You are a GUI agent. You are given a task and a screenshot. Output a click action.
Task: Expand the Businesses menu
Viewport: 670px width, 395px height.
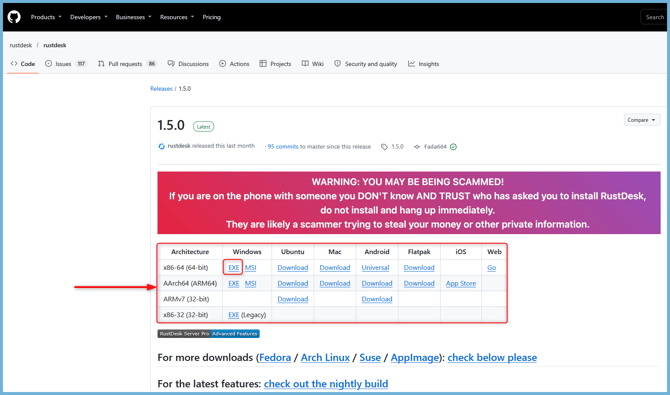click(x=133, y=17)
